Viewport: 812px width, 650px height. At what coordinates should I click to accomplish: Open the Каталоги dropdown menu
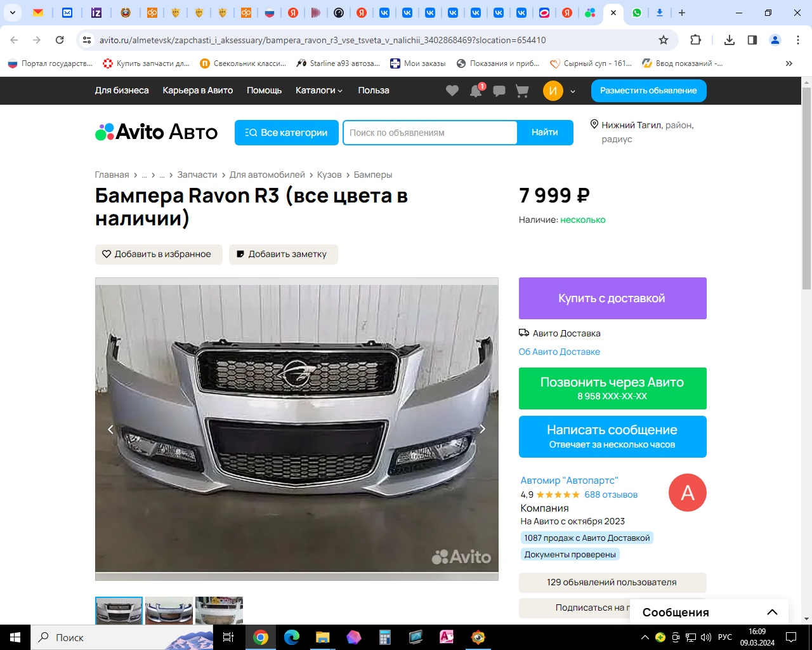[x=319, y=90]
